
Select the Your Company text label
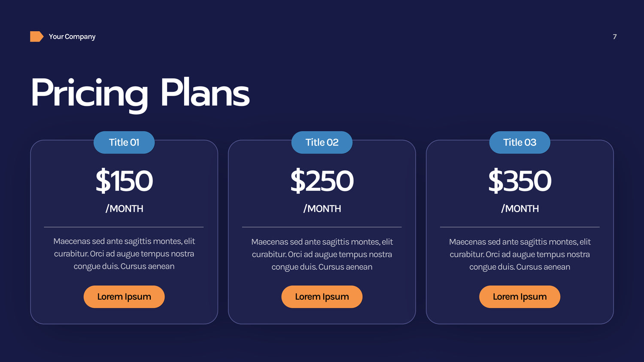pos(72,37)
